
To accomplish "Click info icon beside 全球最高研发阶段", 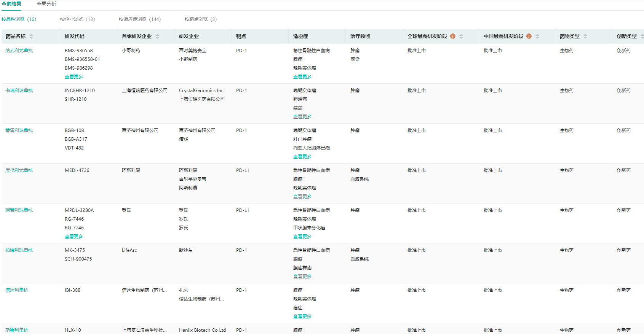I will tap(453, 36).
